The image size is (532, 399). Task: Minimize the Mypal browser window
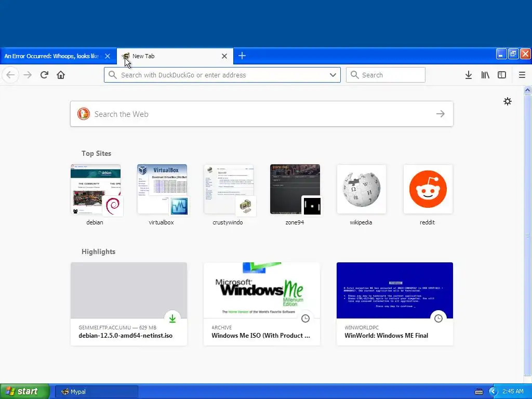pos(501,54)
